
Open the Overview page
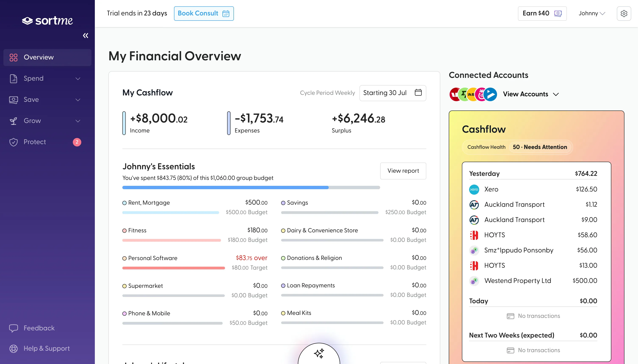pos(47,57)
